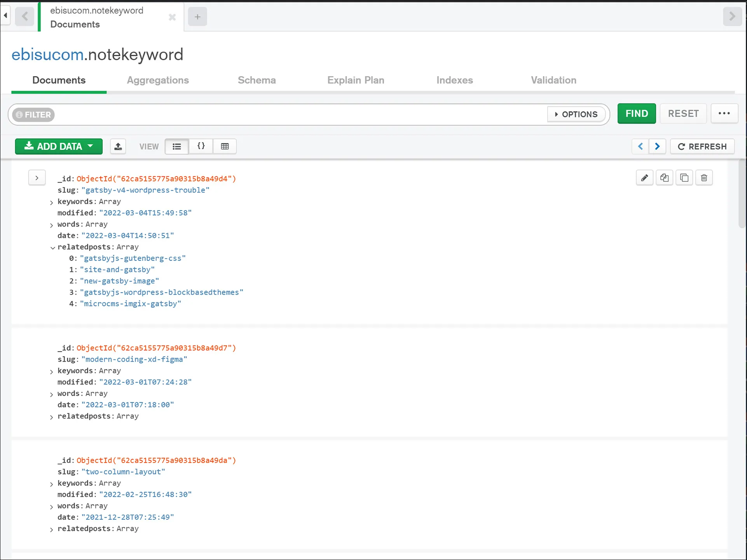Screen dimensions: 747x560
Task: Open the Aggregations tab
Action: point(158,80)
